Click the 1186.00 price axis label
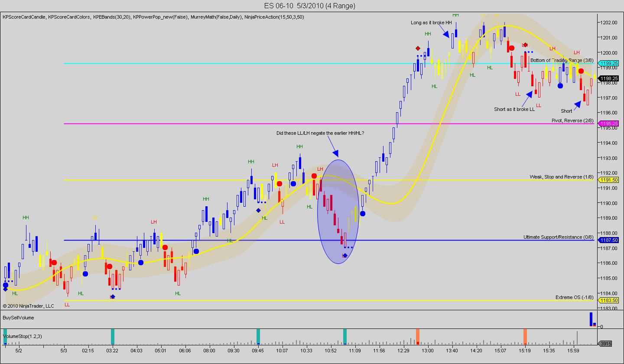 (609, 263)
